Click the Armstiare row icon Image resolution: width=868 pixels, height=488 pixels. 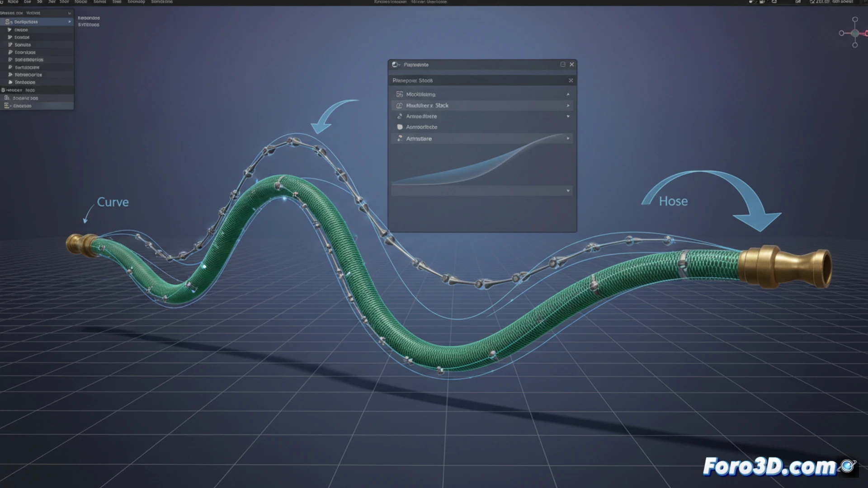(x=400, y=138)
